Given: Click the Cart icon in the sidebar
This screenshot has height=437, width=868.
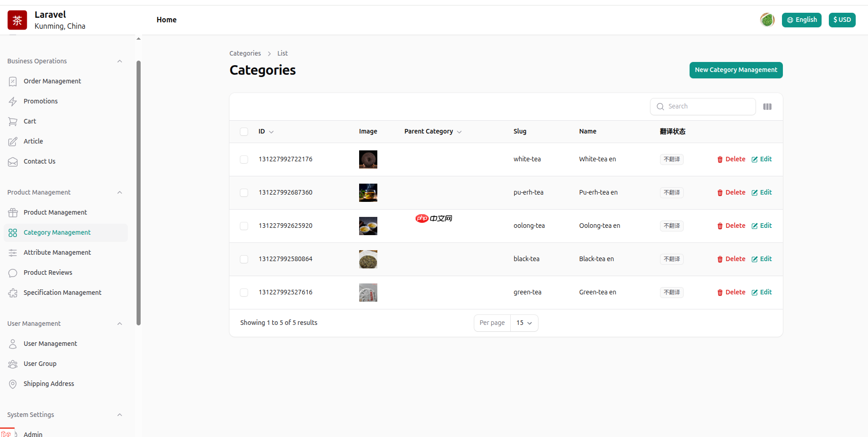Looking at the screenshot, I should pos(13,121).
